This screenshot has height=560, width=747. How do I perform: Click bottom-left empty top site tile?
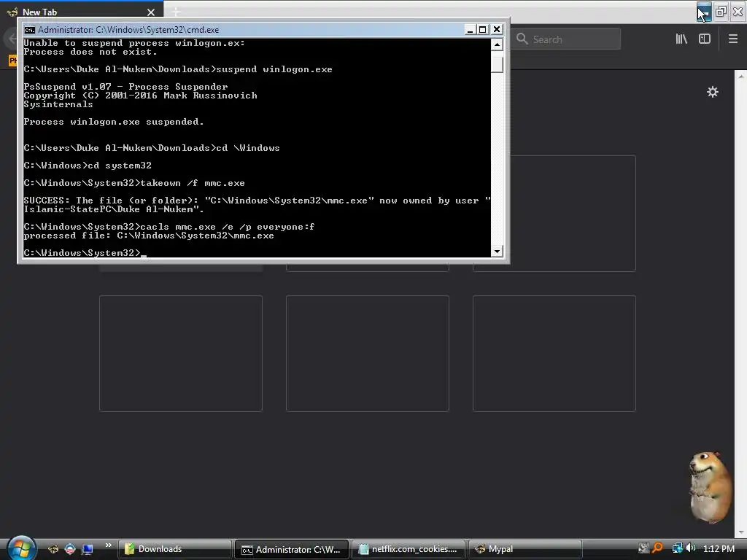pyautogui.click(x=181, y=354)
